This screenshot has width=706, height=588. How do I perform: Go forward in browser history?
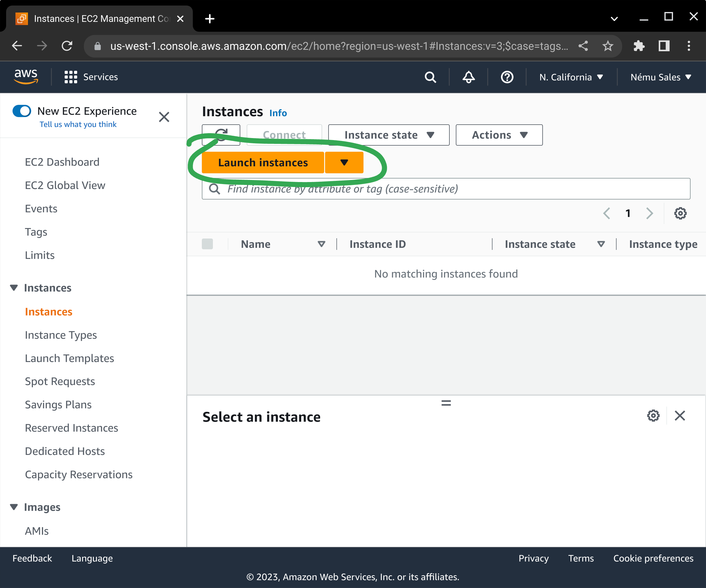[42, 46]
